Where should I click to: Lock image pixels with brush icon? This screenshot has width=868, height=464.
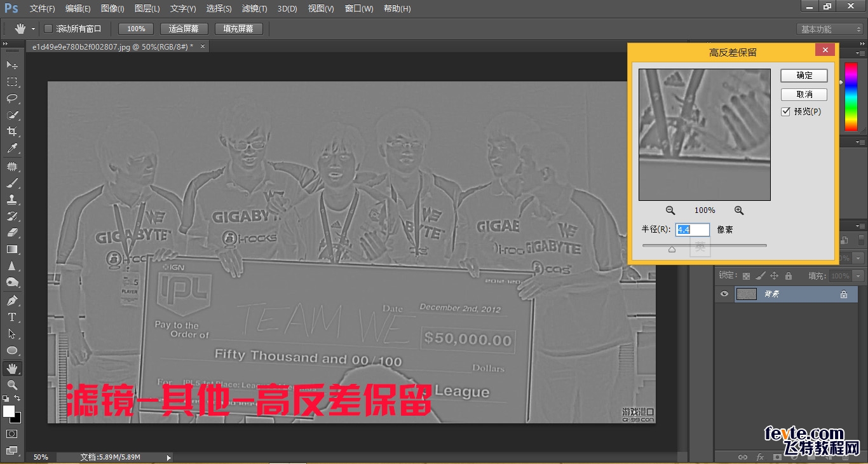(760, 276)
